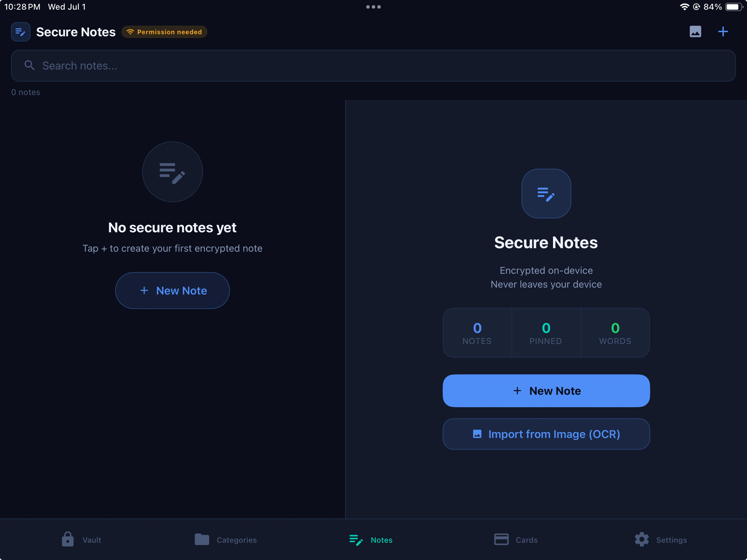The image size is (747, 560).
Task: Click the '0 notes' count label
Action: point(26,92)
